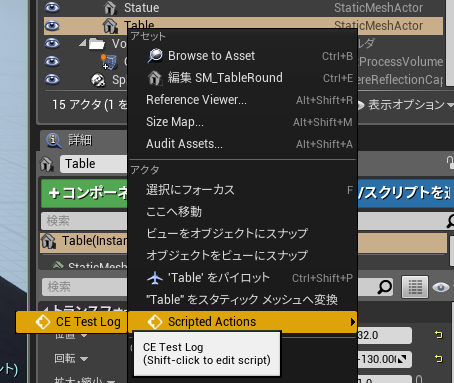Open the property matrix grid button
Screen dimensions: 454x383
415,287
